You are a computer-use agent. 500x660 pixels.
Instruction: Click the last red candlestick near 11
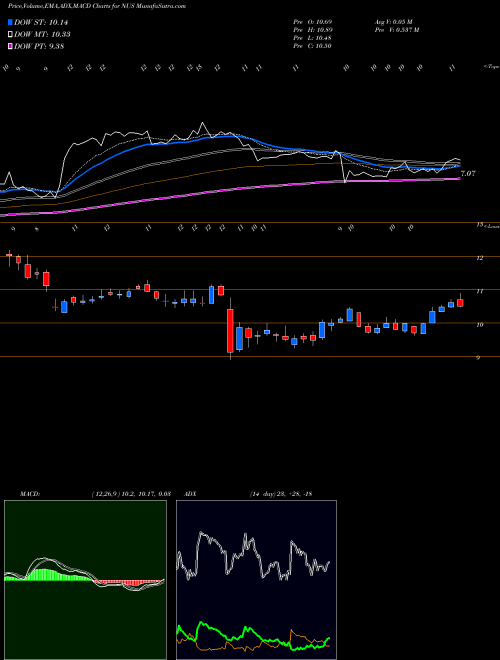[460, 302]
